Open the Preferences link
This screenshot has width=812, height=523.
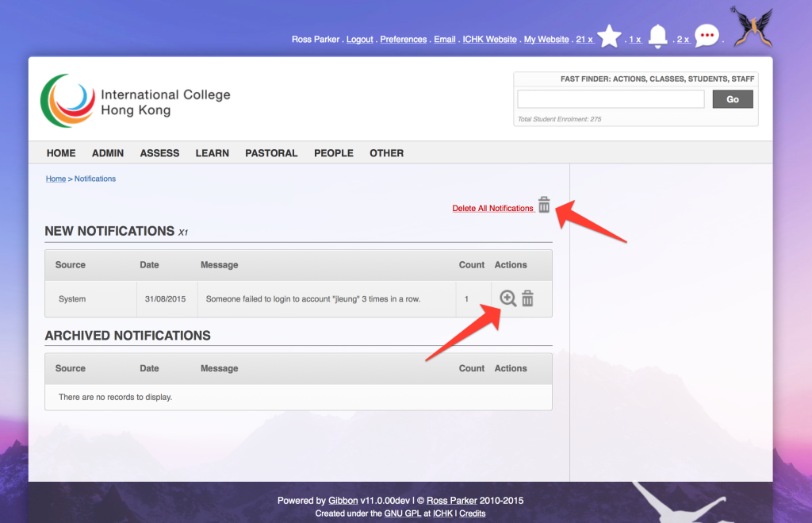pyautogui.click(x=404, y=40)
